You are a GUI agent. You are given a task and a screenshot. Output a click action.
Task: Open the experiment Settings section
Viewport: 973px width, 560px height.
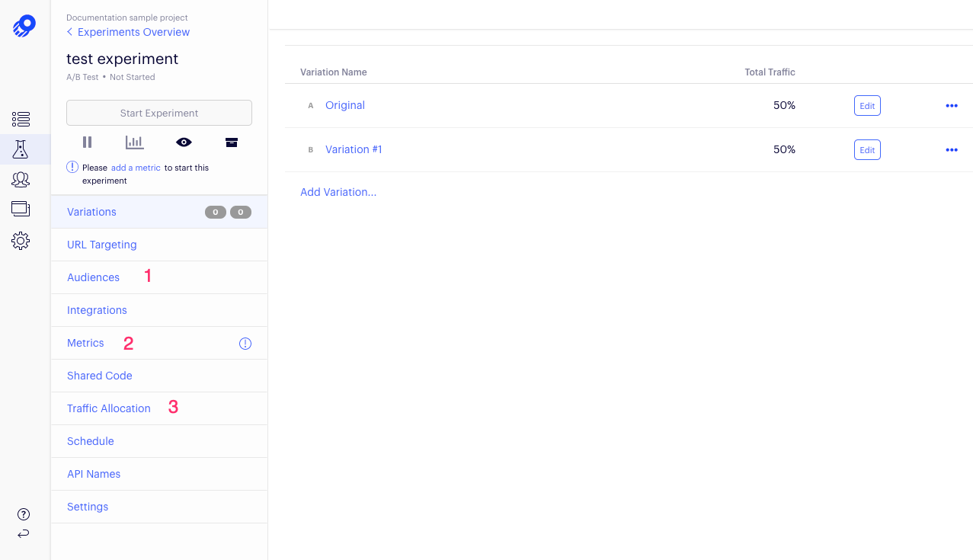[x=159, y=507]
